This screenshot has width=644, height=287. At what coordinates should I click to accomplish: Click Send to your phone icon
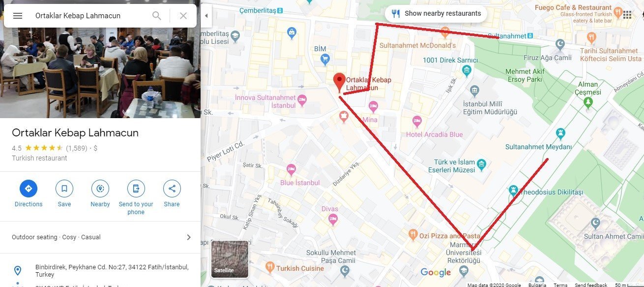point(136,189)
